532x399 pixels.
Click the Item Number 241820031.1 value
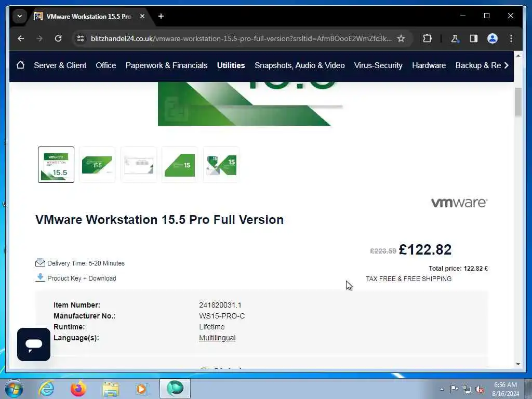pyautogui.click(x=220, y=305)
